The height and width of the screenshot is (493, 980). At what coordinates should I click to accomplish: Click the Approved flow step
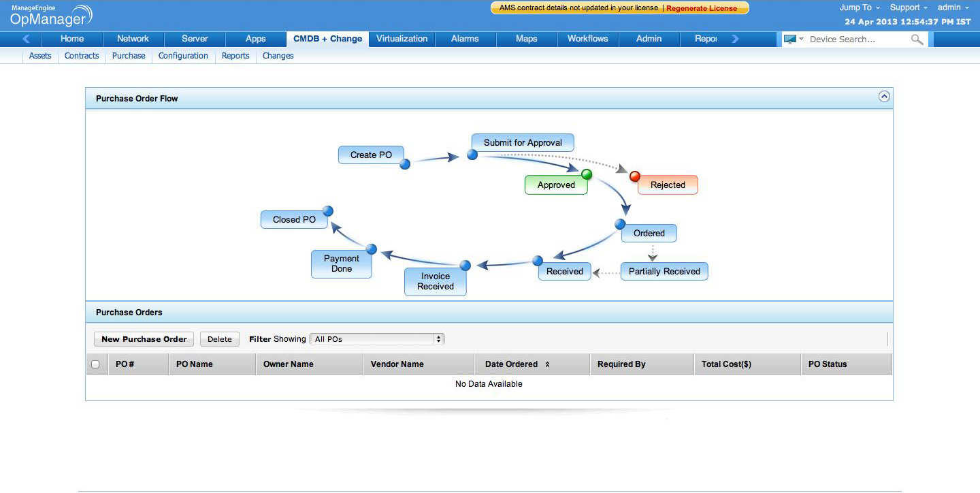click(556, 185)
